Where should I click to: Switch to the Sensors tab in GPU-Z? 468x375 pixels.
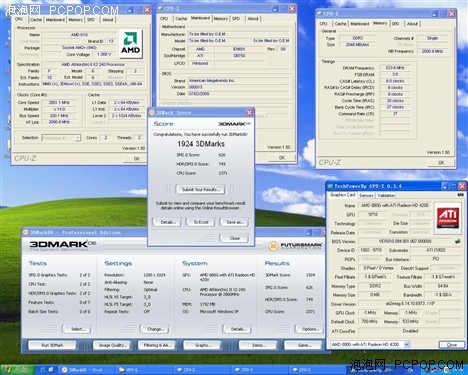click(x=366, y=195)
